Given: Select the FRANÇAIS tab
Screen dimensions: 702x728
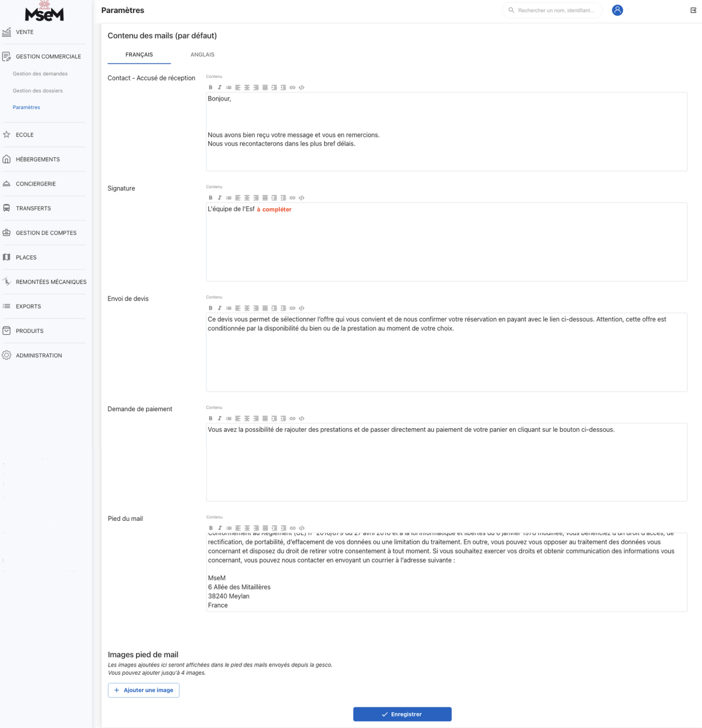Looking at the screenshot, I should click(x=139, y=55).
